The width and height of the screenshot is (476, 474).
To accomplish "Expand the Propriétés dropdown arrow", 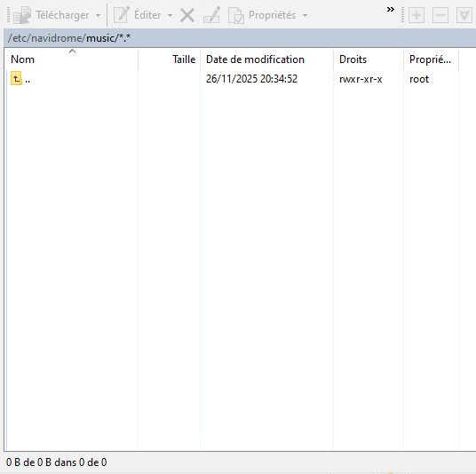I will tap(305, 15).
